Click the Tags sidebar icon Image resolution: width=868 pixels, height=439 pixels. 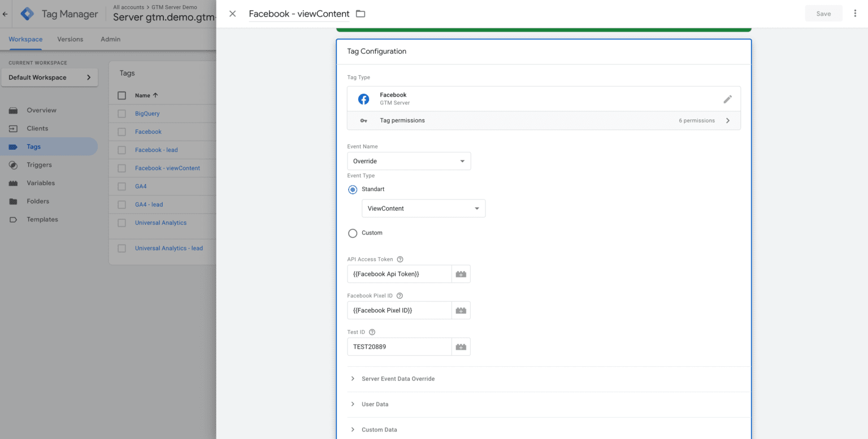click(14, 147)
